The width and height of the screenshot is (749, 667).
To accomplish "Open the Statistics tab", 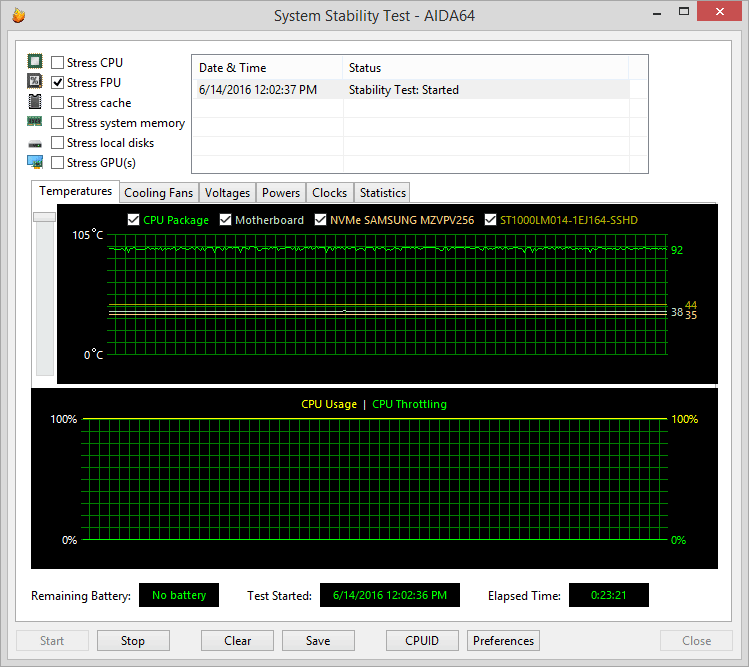I will coord(383,193).
